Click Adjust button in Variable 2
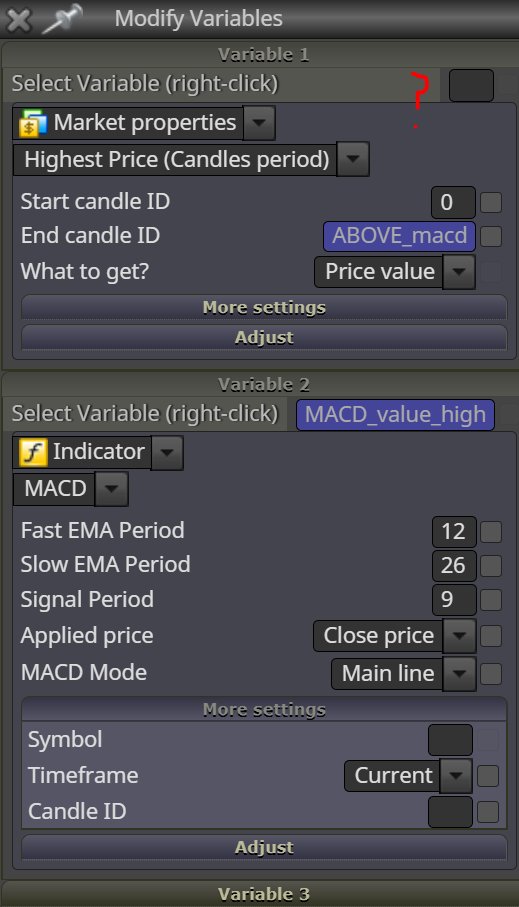This screenshot has height=907, width=519. point(264,847)
